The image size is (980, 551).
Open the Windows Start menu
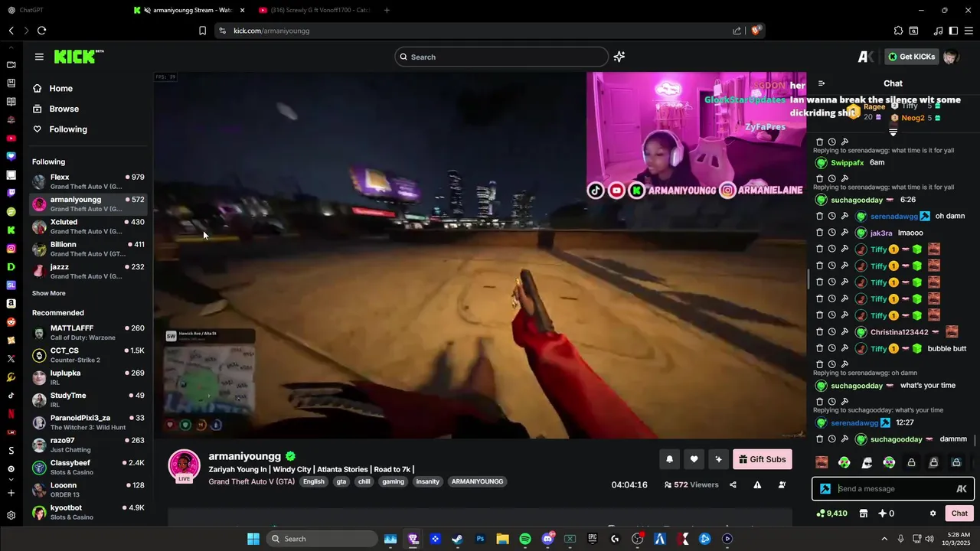pos(253,539)
